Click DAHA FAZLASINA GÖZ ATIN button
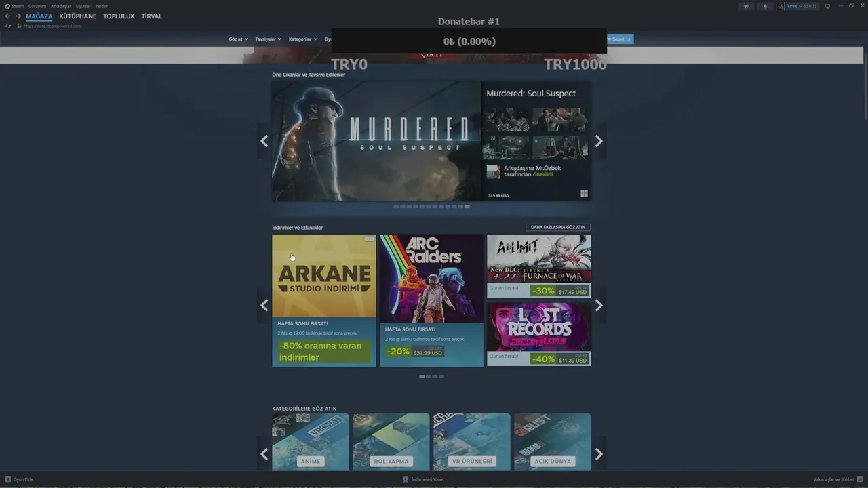The height and width of the screenshot is (488, 868). click(x=558, y=228)
